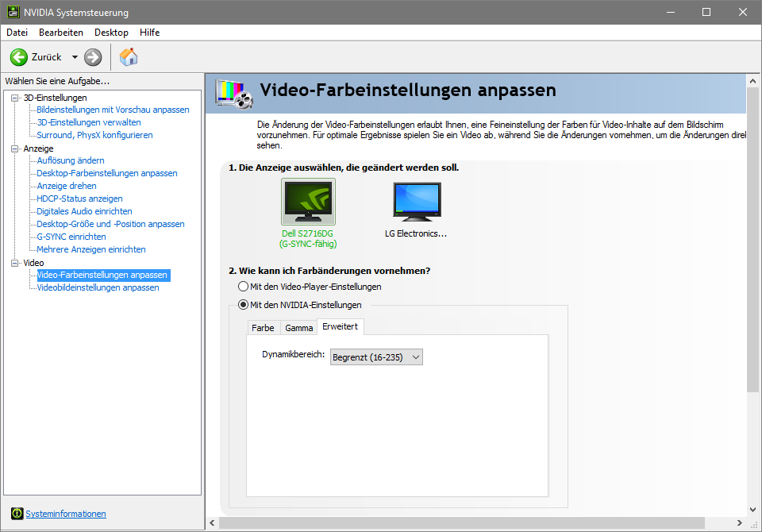Open Anzeige drehen

[67, 185]
